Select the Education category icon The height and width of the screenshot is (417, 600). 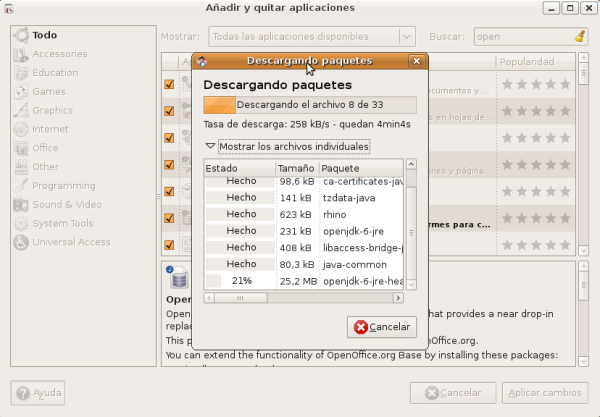[20, 73]
